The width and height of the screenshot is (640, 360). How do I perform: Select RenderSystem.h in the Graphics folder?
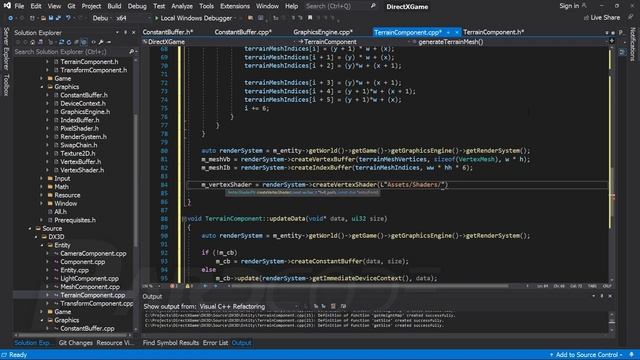pyautogui.click(x=83, y=137)
